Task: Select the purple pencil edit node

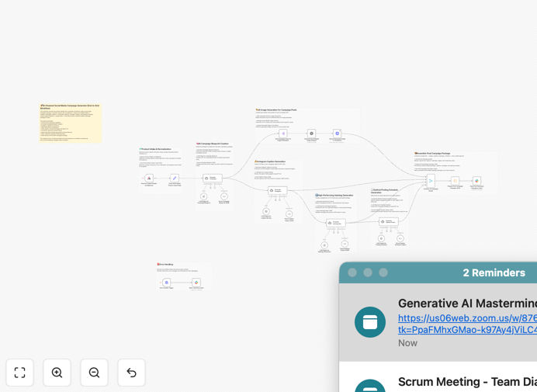Action: [x=175, y=179]
